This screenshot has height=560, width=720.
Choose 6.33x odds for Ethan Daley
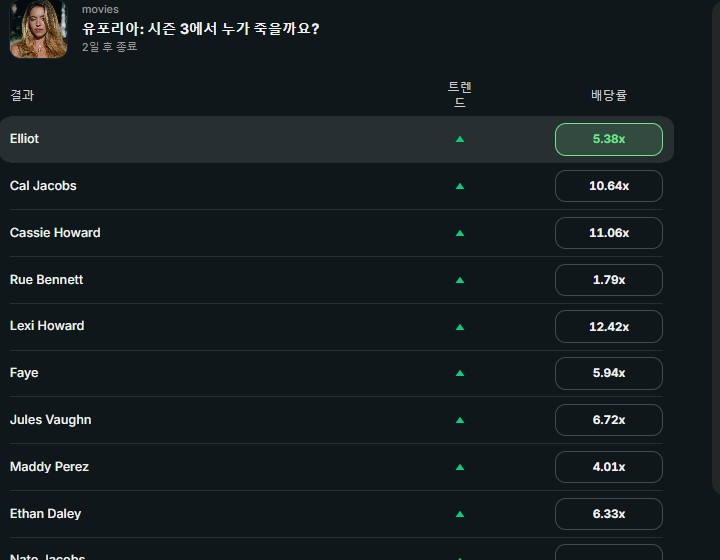point(608,514)
